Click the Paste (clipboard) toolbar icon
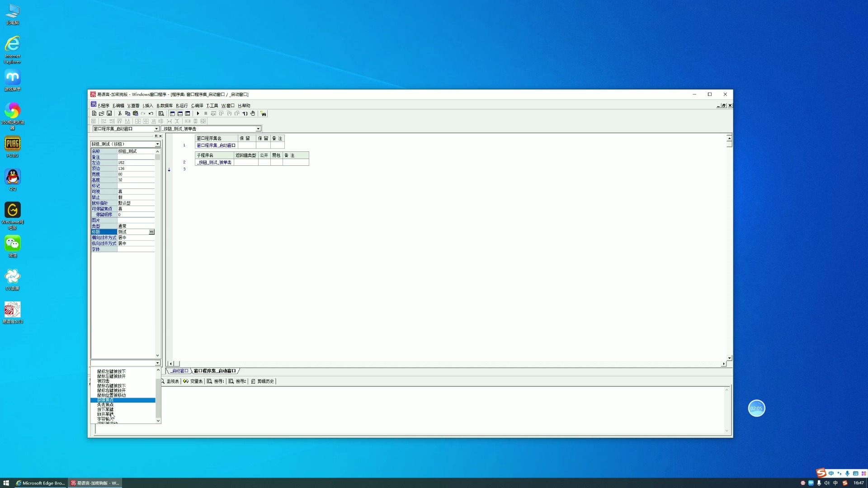The height and width of the screenshot is (488, 868). click(135, 113)
